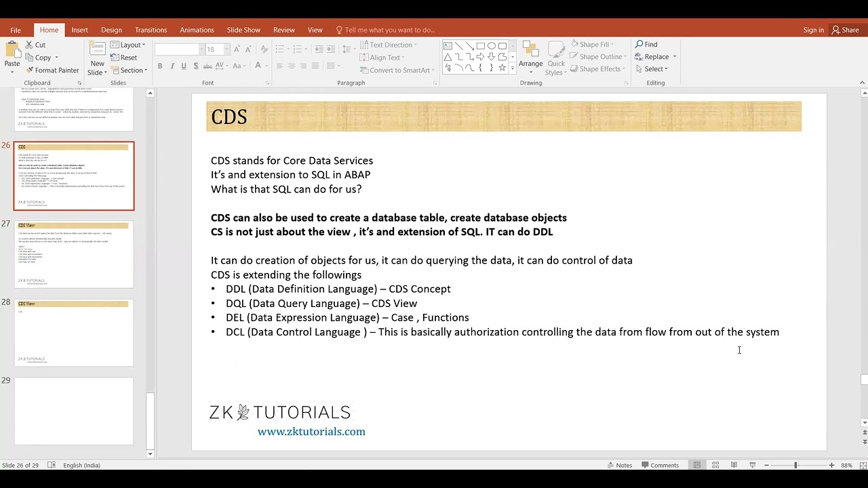This screenshot has height=488, width=868.
Task: Expand the shapes gallery More arrow
Action: pos(512,68)
